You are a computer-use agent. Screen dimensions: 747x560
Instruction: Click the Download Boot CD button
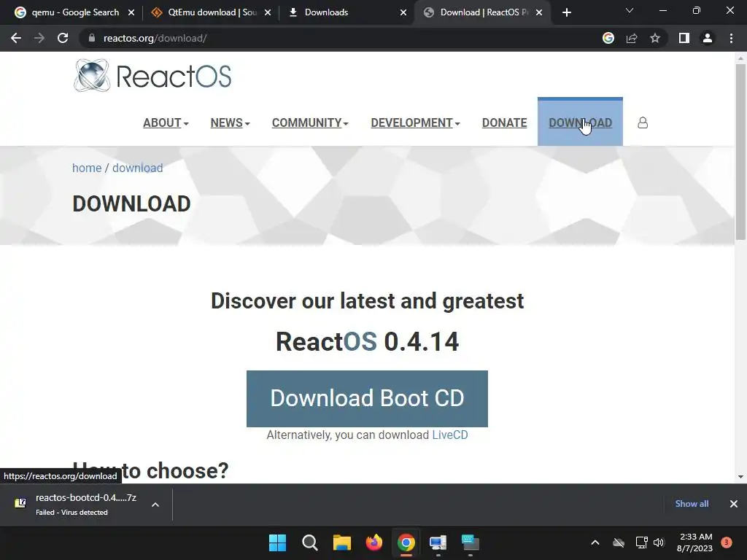tap(367, 399)
